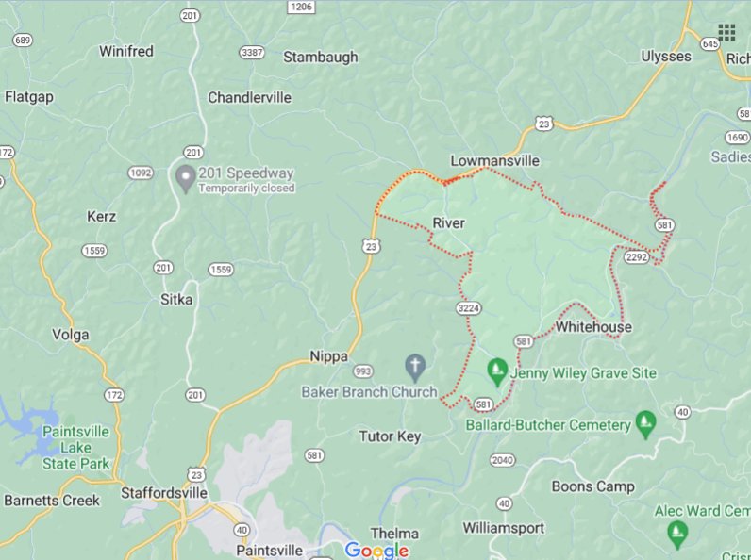Image resolution: width=751 pixels, height=560 pixels.
Task: Click the Whitehouse town label
Action: [593, 327]
